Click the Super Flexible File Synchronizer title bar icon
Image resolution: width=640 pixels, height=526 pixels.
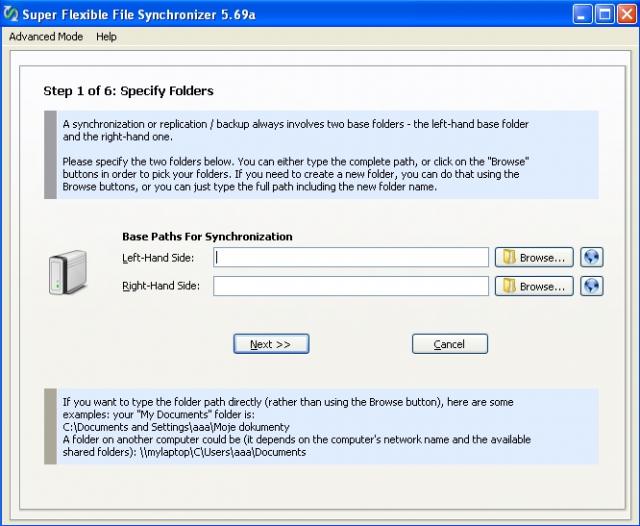(12, 14)
